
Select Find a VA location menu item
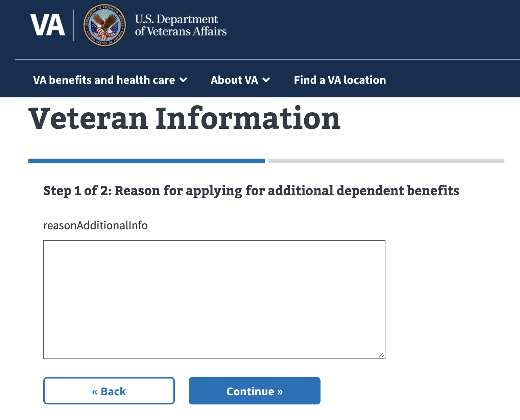tap(339, 80)
